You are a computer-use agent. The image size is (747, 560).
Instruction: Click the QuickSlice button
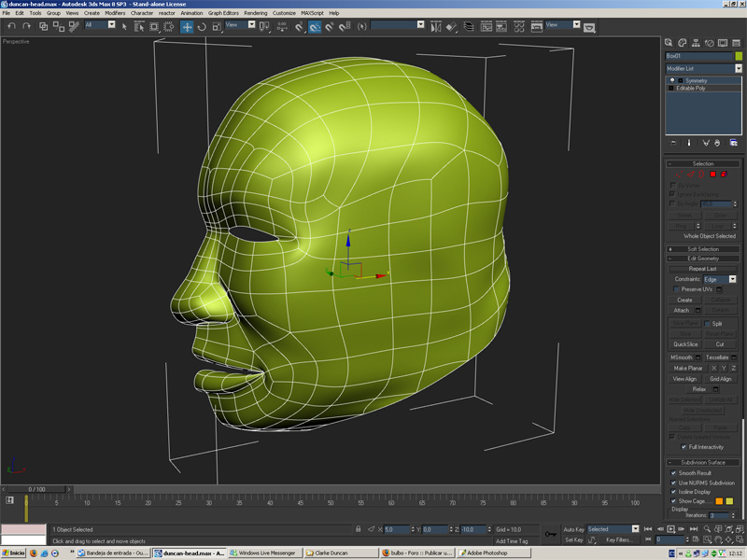click(x=685, y=344)
